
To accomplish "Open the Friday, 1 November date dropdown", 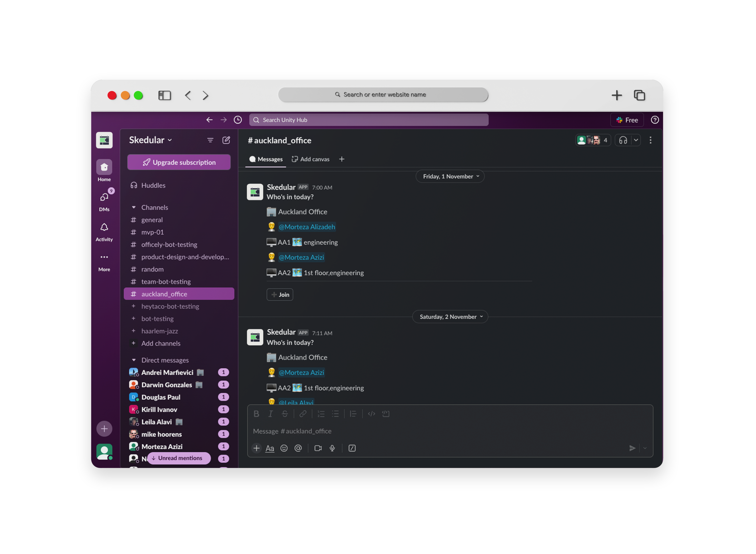I will 450,176.
